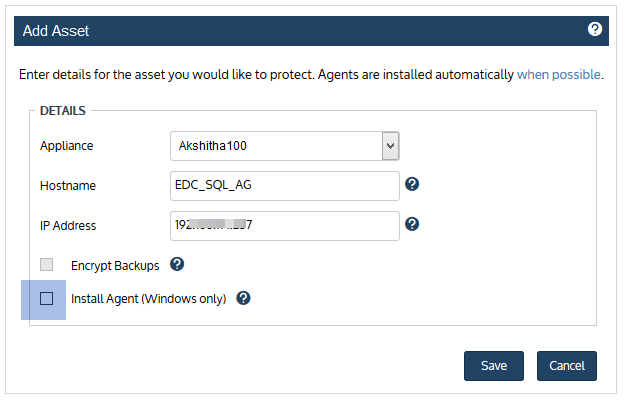Enable the Encrypt Backups checkbox
Viewport: 630px width, 409px height.
[47, 264]
